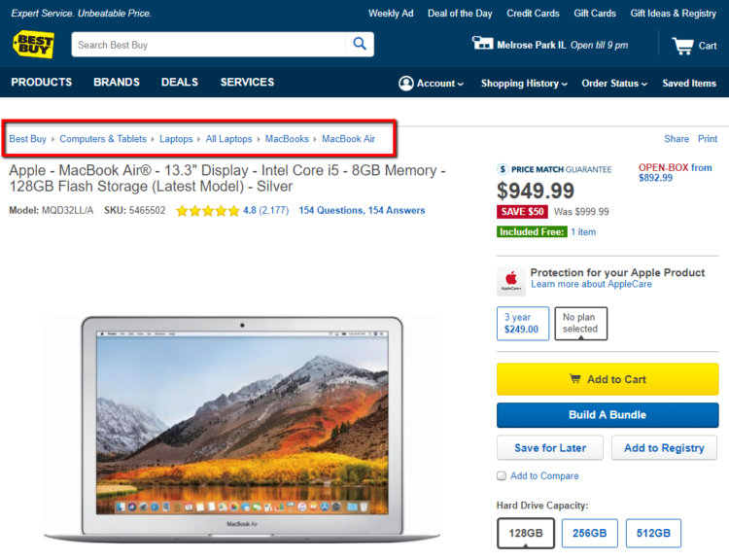Click the Best Buy logo
Image resolution: width=729 pixels, height=560 pixels.
coord(33,45)
